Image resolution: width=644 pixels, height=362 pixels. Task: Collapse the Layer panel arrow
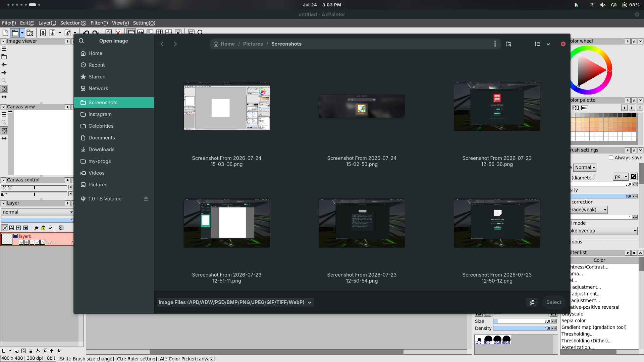[3, 203]
